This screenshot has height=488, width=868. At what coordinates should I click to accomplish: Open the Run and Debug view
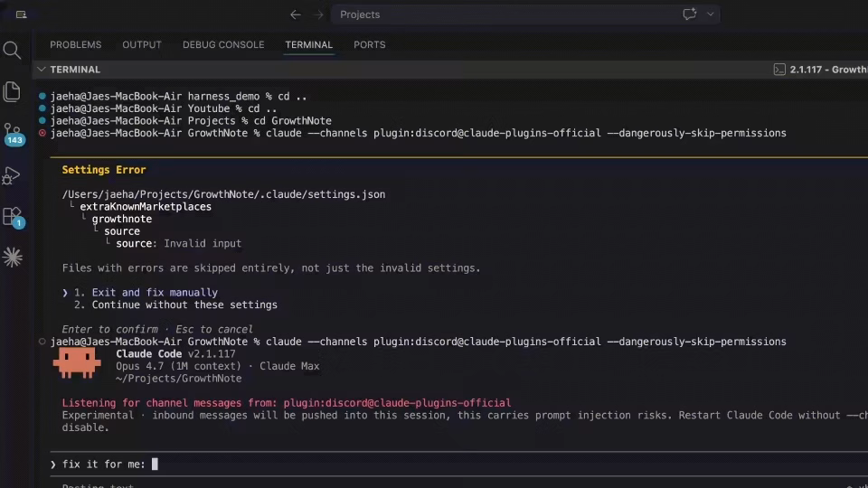coord(12,176)
